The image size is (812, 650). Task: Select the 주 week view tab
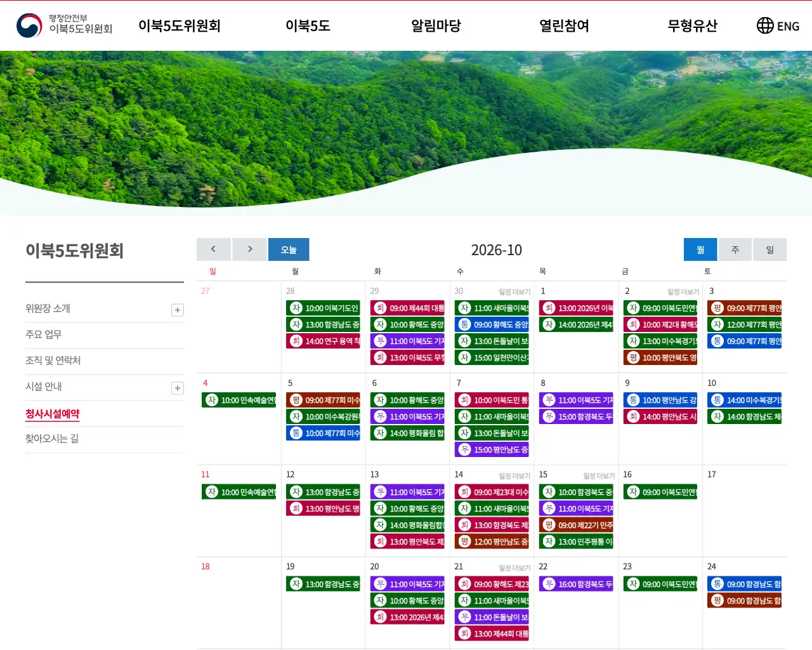pos(735,249)
